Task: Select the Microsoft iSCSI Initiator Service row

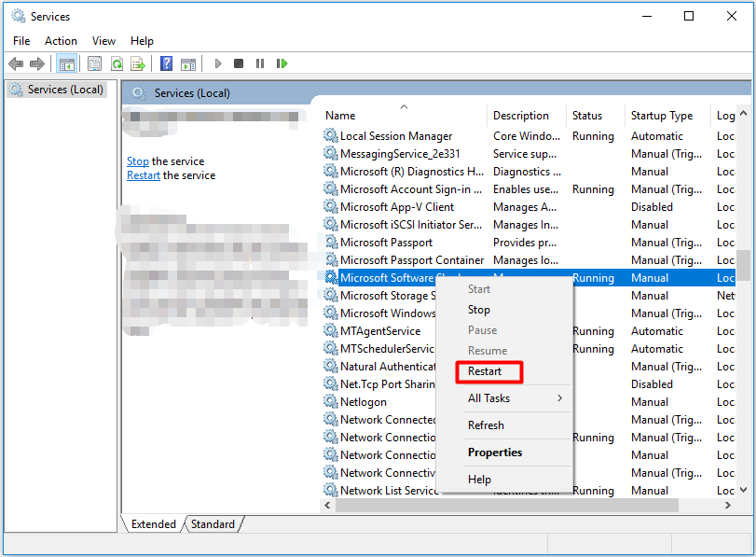Action: (528, 225)
